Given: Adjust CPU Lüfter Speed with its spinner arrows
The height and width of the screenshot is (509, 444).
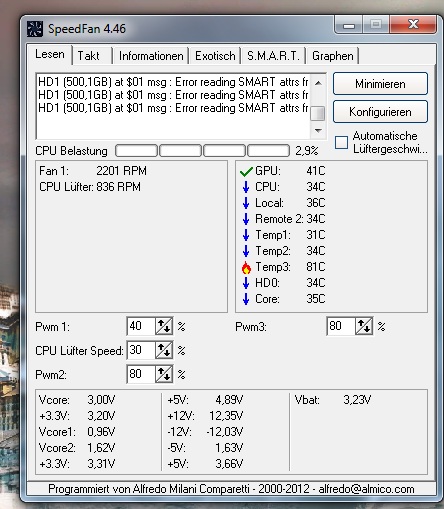Looking at the screenshot, I should pos(164,350).
